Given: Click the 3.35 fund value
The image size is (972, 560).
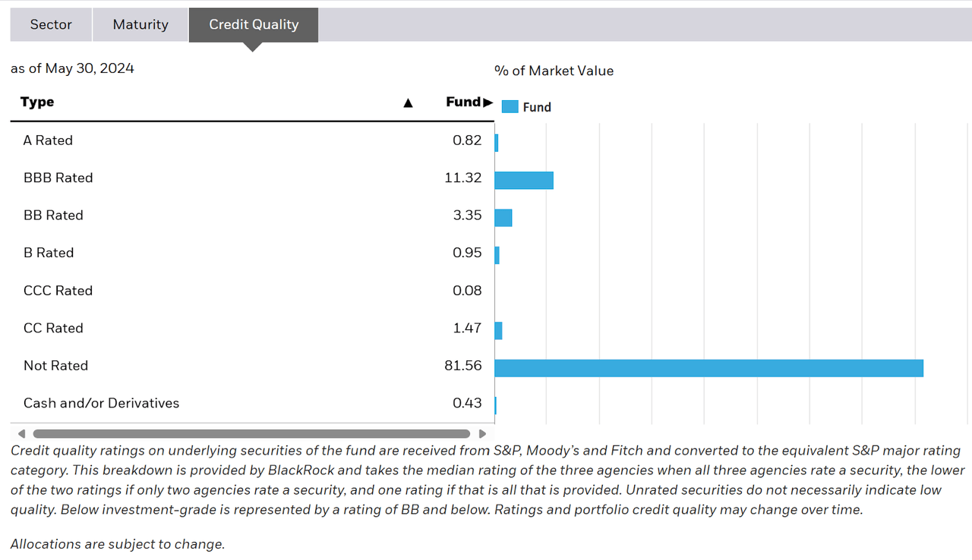Looking at the screenshot, I should pos(467,216).
